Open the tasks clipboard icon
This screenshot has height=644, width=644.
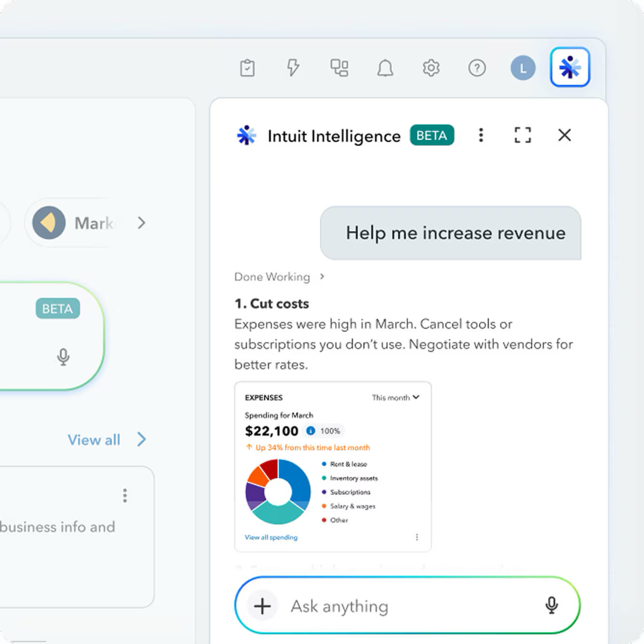click(247, 68)
